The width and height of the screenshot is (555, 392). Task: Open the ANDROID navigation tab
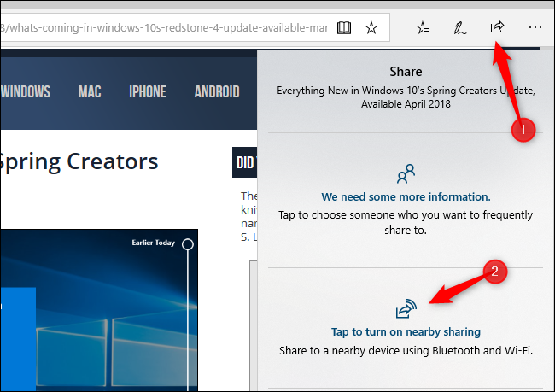(x=217, y=91)
